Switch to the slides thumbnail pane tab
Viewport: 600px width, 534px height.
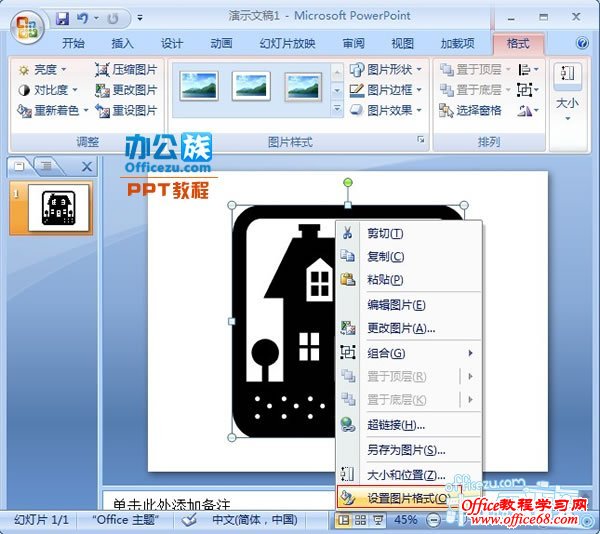pos(19,166)
